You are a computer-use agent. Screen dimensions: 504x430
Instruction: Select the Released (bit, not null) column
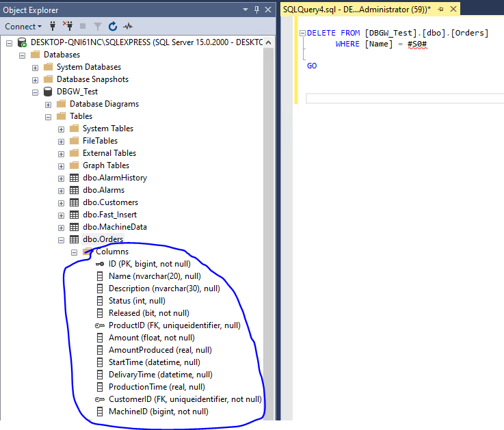point(149,313)
